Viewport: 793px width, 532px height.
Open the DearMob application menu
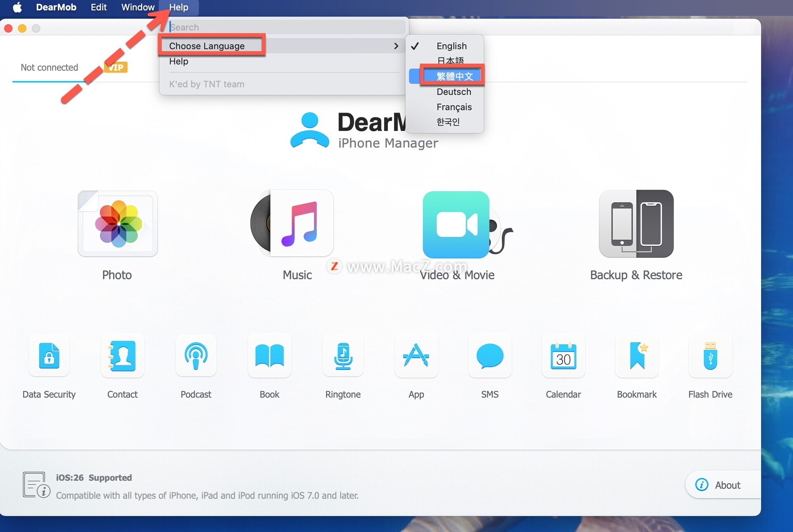(56, 7)
